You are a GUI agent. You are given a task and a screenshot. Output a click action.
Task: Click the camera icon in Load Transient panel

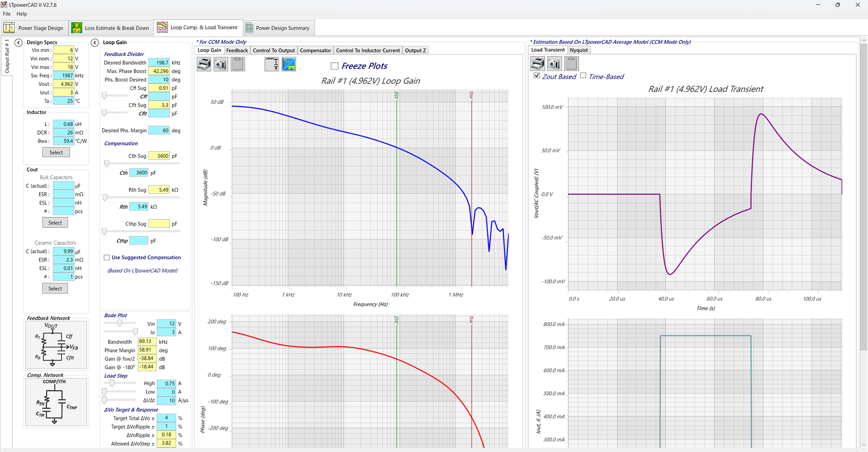(x=554, y=64)
